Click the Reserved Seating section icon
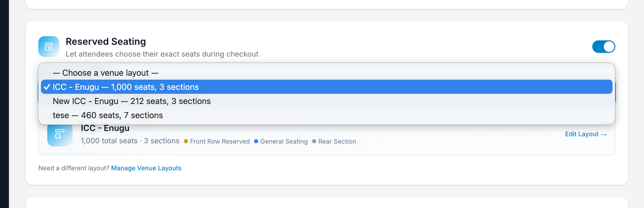The width and height of the screenshot is (644, 208). coord(49,47)
